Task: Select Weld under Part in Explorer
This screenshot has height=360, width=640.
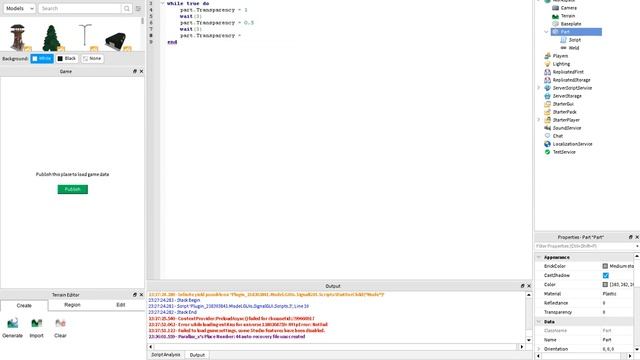Action: point(574,48)
